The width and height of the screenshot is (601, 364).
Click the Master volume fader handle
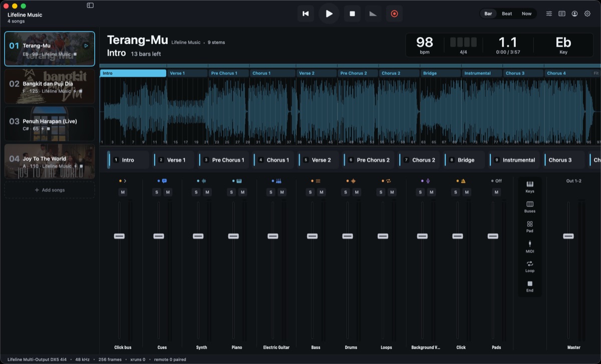pos(568,236)
